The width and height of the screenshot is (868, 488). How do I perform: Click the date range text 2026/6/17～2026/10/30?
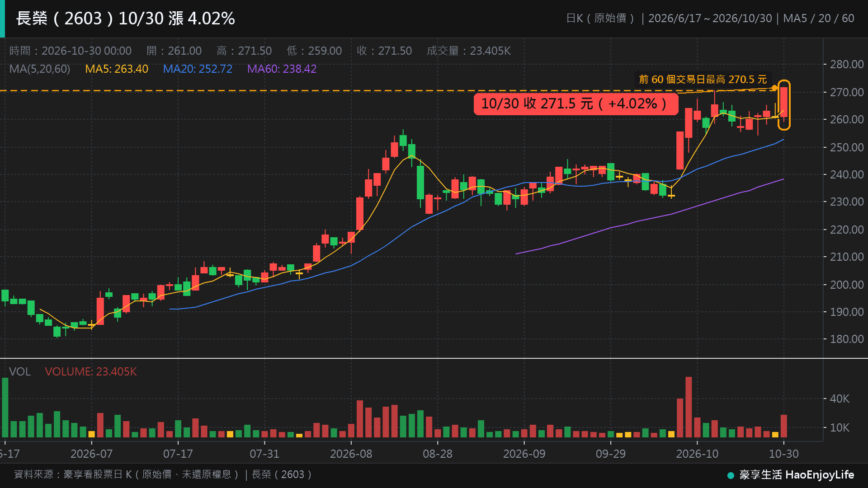click(x=710, y=19)
